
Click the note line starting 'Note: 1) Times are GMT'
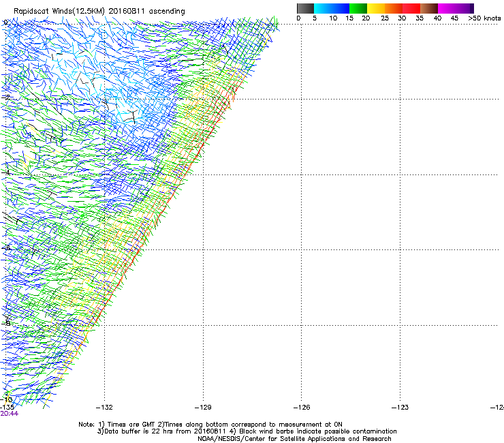(x=210, y=425)
